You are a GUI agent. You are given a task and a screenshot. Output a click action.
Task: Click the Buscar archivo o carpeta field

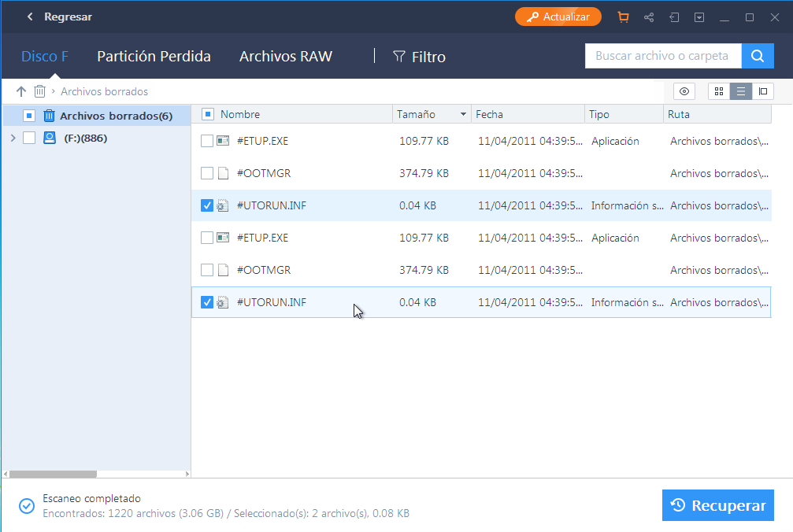(661, 56)
